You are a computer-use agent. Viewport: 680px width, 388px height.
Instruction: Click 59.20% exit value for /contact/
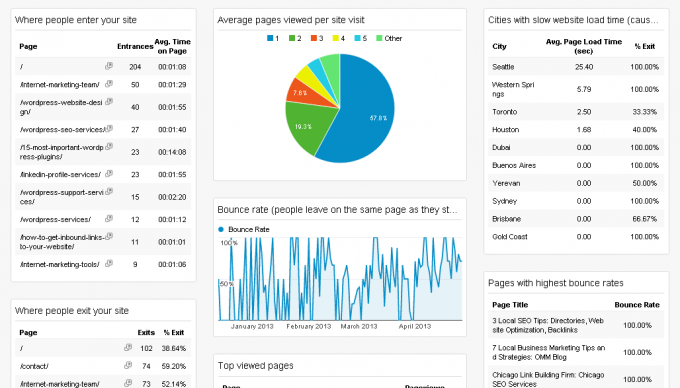[x=173, y=366]
